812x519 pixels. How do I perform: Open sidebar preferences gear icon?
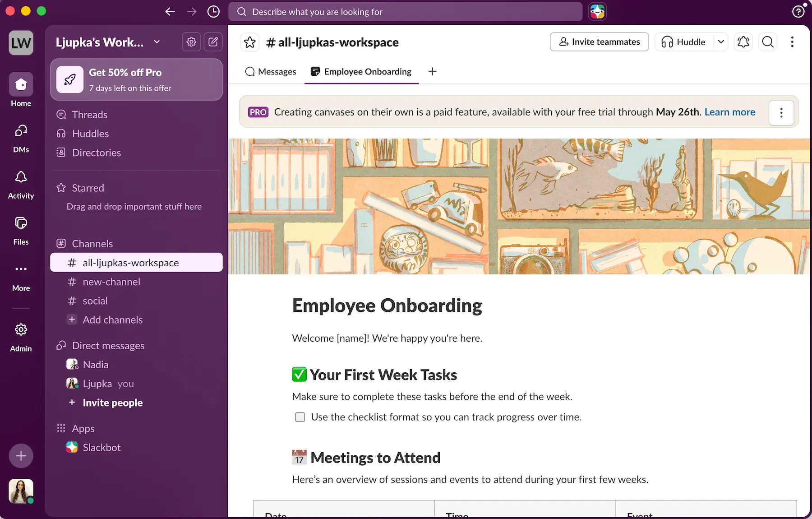click(191, 42)
